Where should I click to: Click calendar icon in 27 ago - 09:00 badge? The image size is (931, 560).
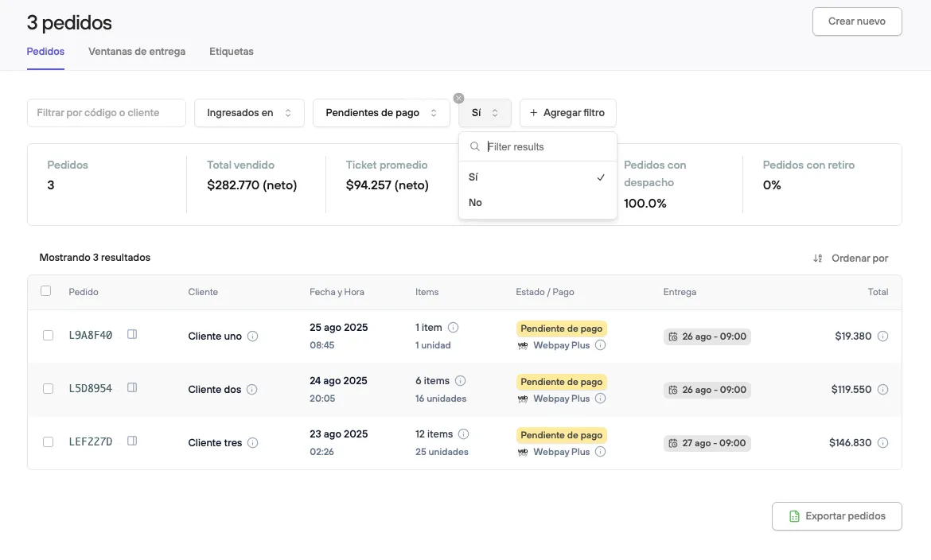pyautogui.click(x=672, y=444)
